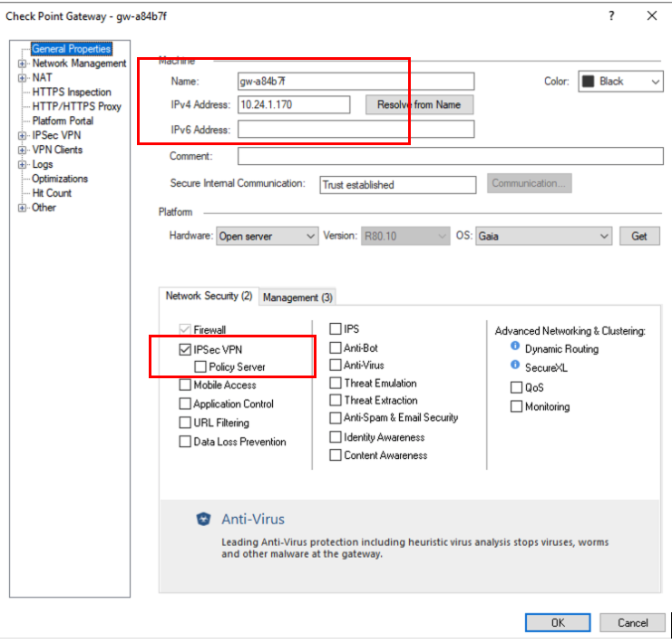Enable the Monitoring checkbox

(517, 407)
